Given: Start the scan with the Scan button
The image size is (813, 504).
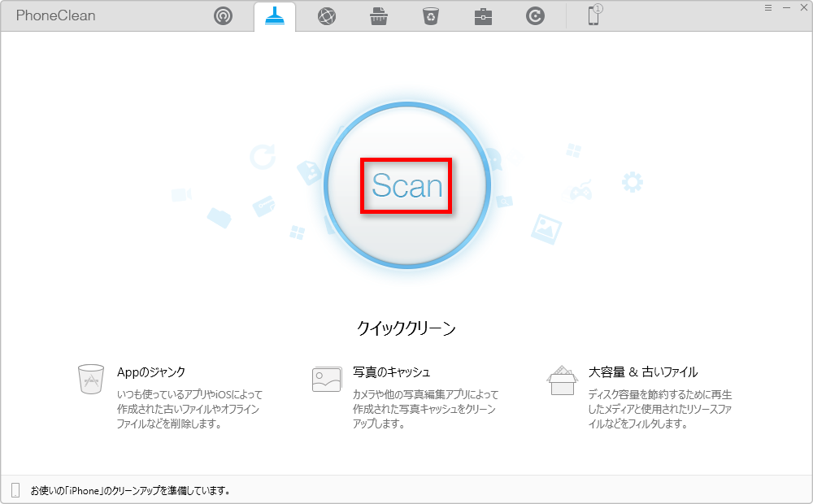Looking at the screenshot, I should (407, 185).
